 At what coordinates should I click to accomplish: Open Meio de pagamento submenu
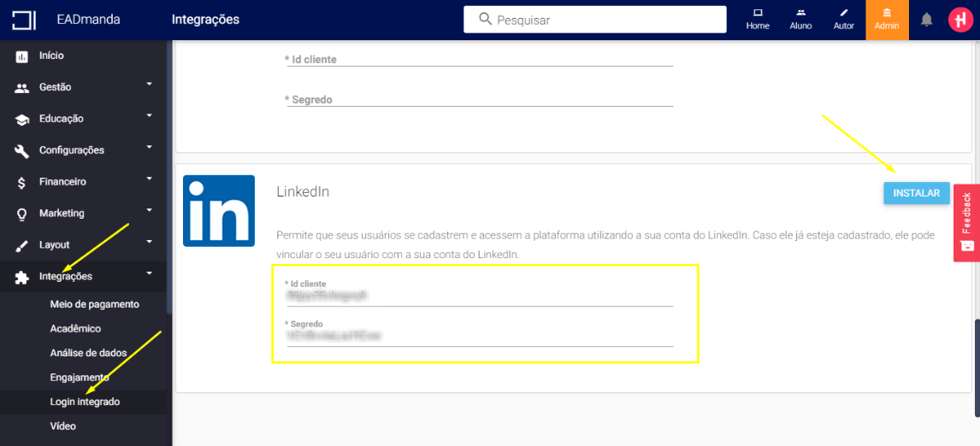(x=94, y=304)
